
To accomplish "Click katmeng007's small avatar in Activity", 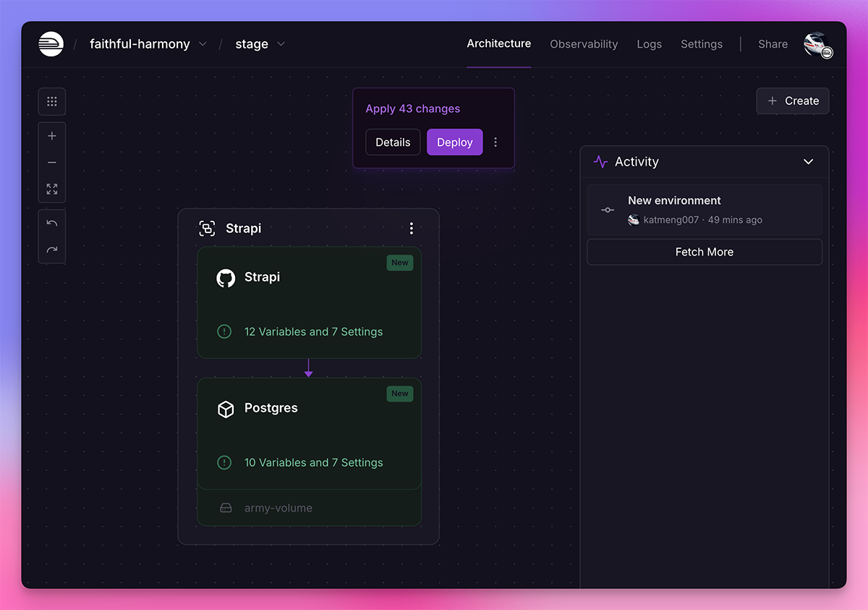I will 634,220.
